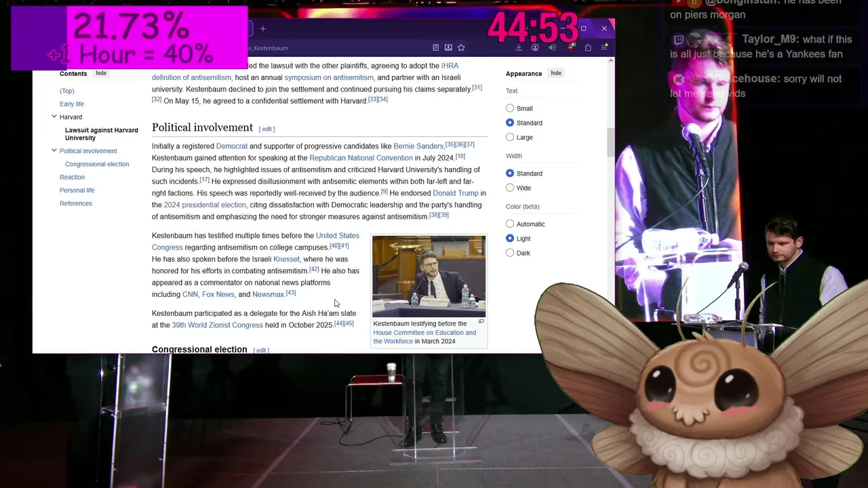Viewport: 868px width, 488px height.
Task: Go to Political involvement in contents
Action: (x=88, y=151)
